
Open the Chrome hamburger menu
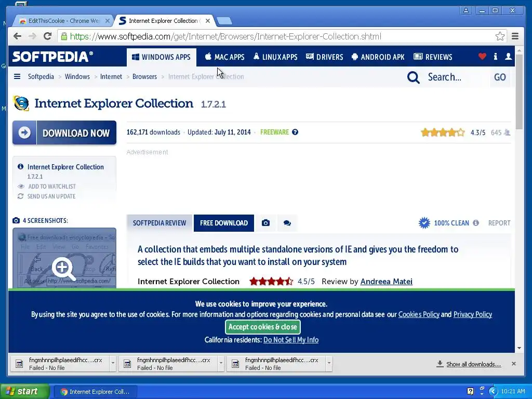click(515, 36)
